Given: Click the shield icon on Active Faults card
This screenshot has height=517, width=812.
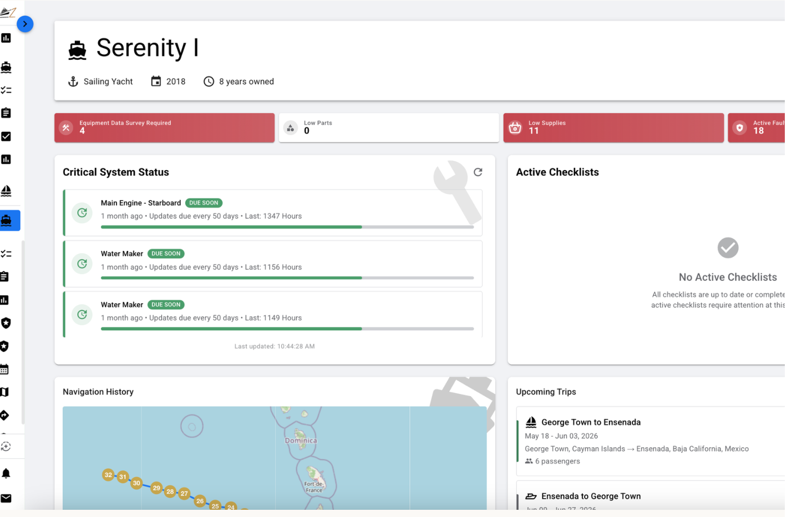Looking at the screenshot, I should [x=739, y=128].
